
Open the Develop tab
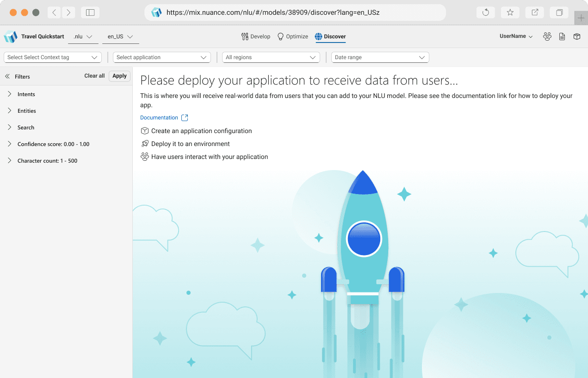pyautogui.click(x=256, y=37)
